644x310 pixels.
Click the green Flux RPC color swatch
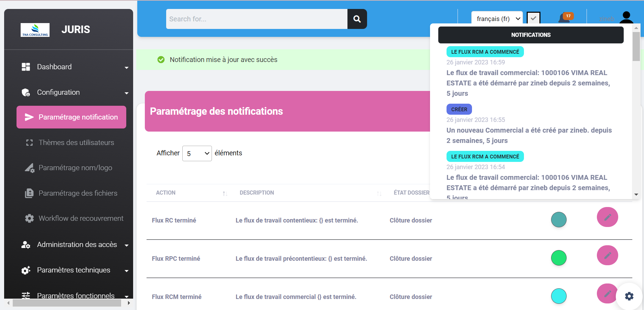click(559, 258)
